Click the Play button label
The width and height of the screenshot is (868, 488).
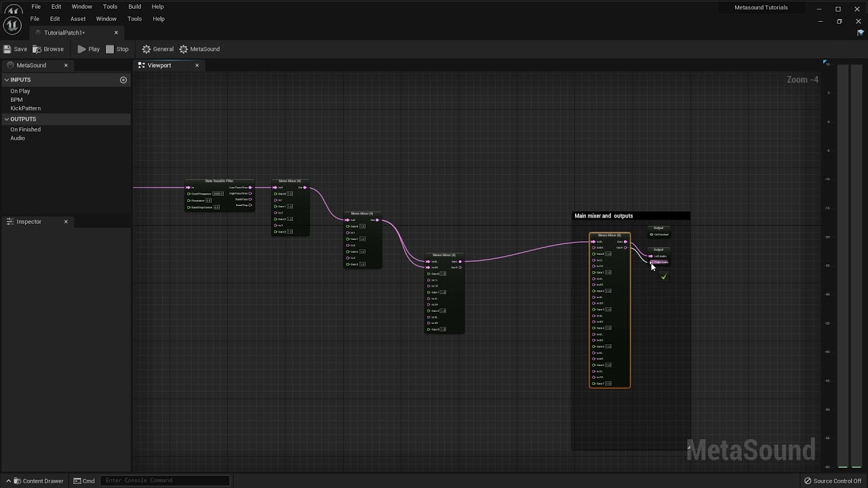[94, 49]
